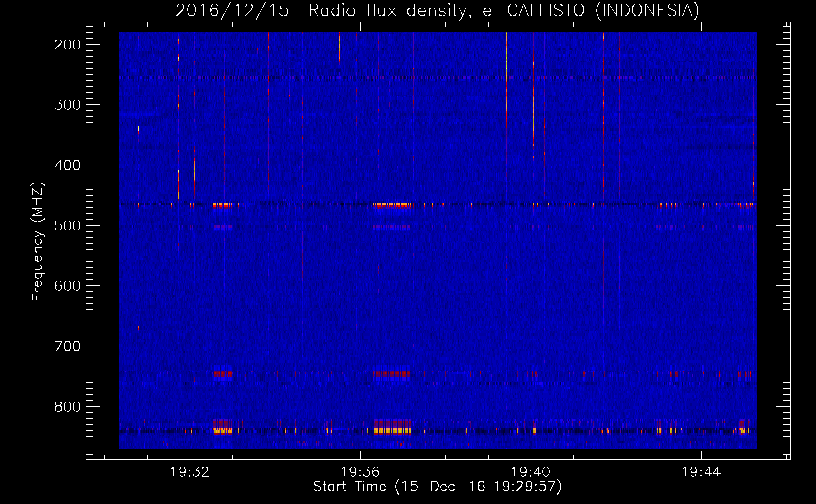816x504 pixels.
Task: Select the 200 frequency tick label
Action: (x=67, y=45)
